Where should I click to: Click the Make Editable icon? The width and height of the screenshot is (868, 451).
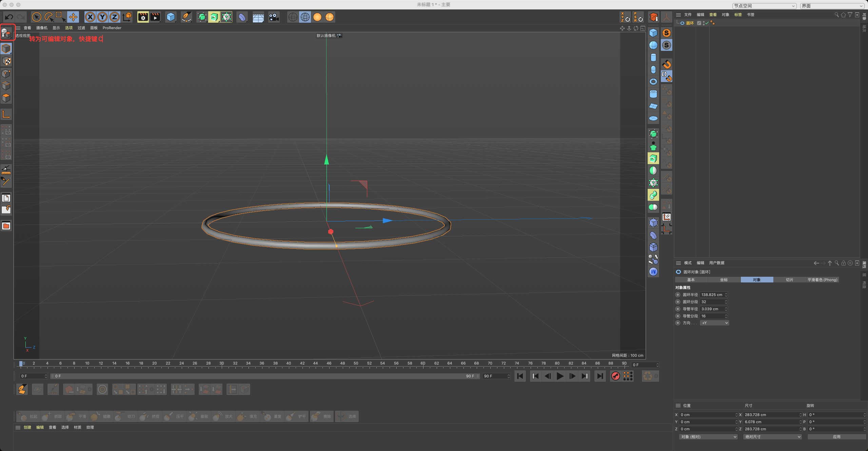(6, 33)
